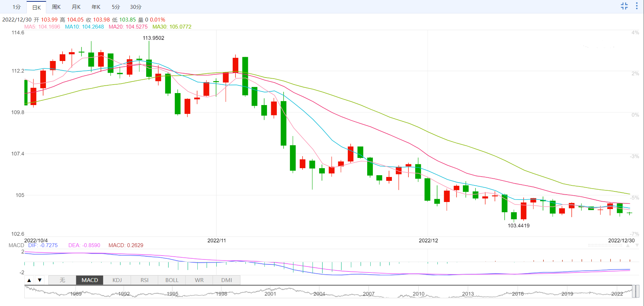Screen dimensions: 644x306
Task: Show the DMI indicator
Action: (227, 280)
